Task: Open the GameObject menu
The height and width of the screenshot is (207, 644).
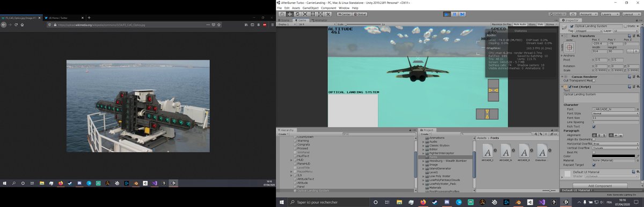Action: pos(311,8)
